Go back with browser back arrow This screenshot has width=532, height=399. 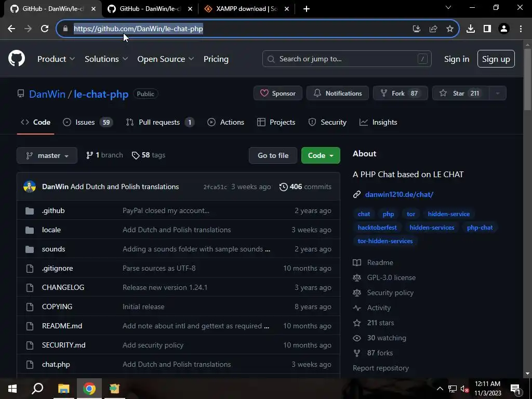coord(11,29)
